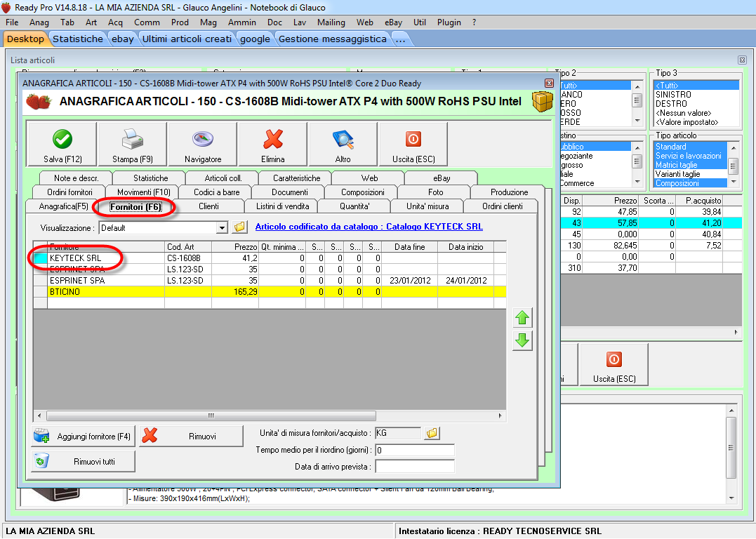The height and width of the screenshot is (539, 756).
Task: Click the red X Elimina icon
Action: (273, 140)
